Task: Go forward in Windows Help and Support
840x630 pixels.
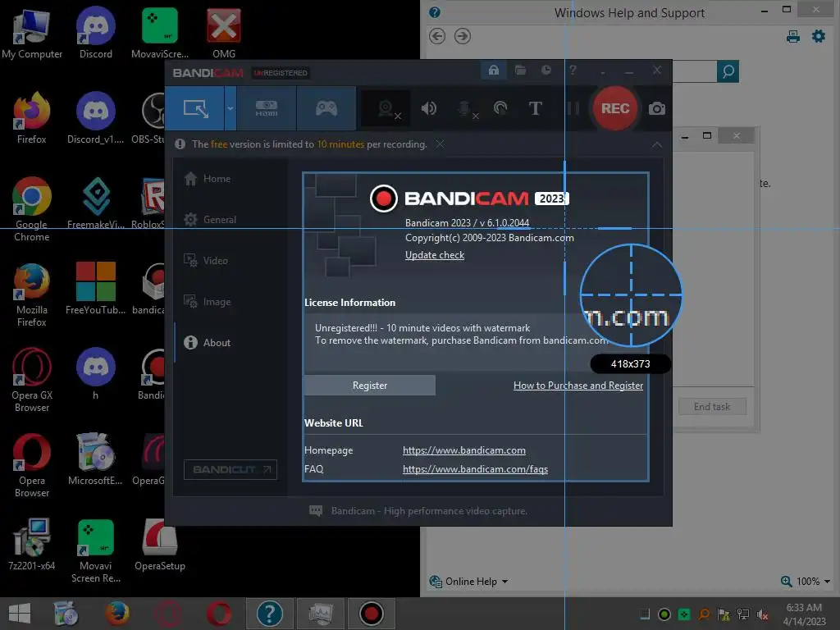Action: coord(463,36)
